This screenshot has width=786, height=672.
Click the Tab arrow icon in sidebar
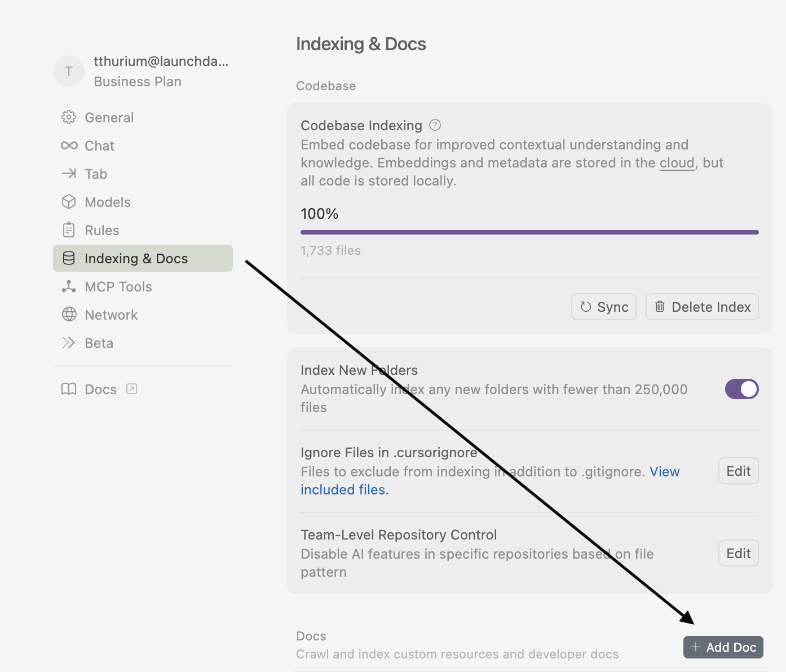pyautogui.click(x=69, y=174)
